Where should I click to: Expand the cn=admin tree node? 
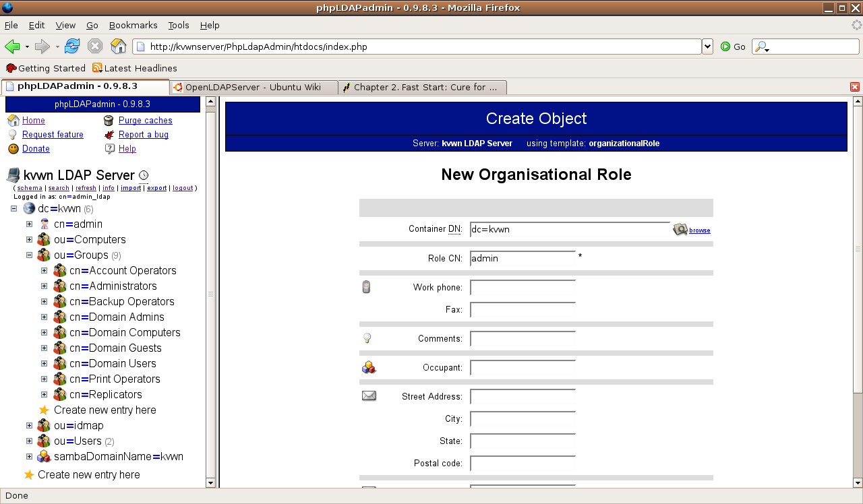(29, 224)
